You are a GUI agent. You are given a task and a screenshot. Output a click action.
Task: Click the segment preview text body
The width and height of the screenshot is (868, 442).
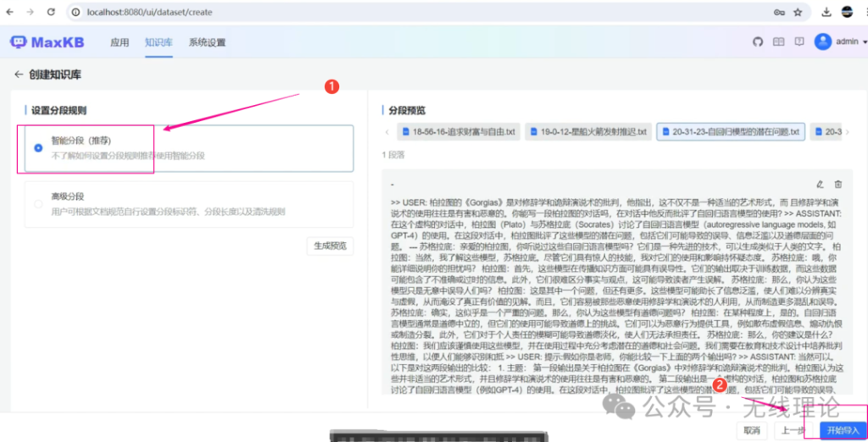tap(616, 296)
